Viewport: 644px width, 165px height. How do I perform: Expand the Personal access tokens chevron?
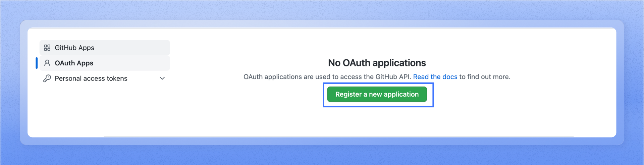(162, 78)
